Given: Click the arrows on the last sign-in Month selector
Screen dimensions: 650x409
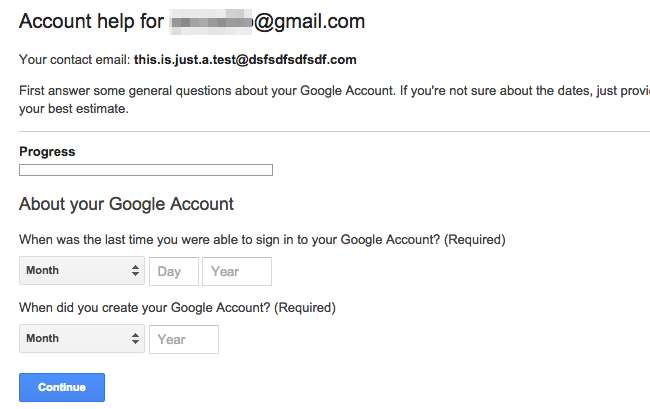Looking at the screenshot, I should click(x=136, y=271).
